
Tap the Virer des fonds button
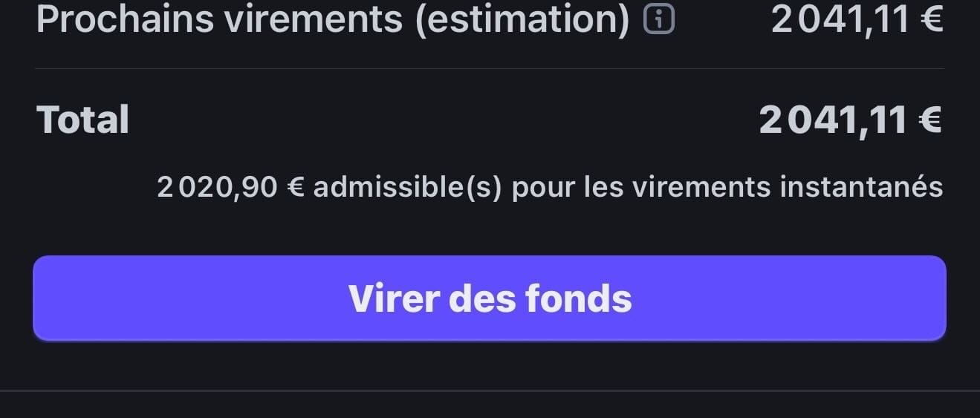click(490, 298)
